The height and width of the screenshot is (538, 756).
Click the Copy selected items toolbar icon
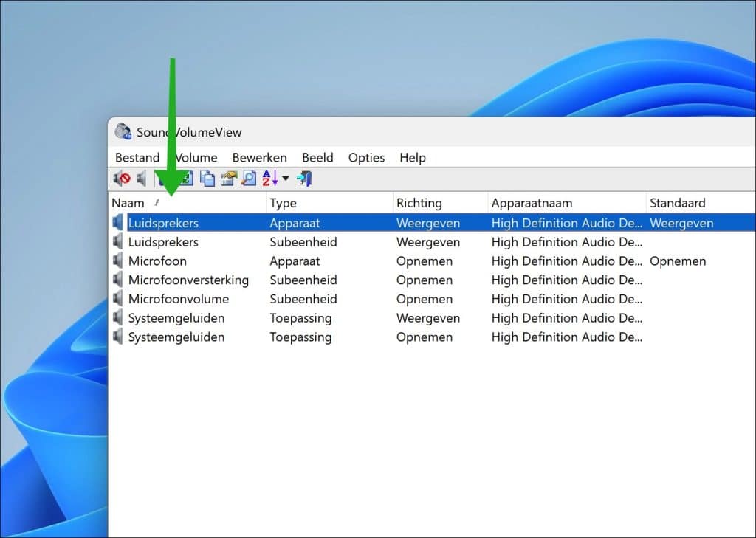click(x=207, y=179)
